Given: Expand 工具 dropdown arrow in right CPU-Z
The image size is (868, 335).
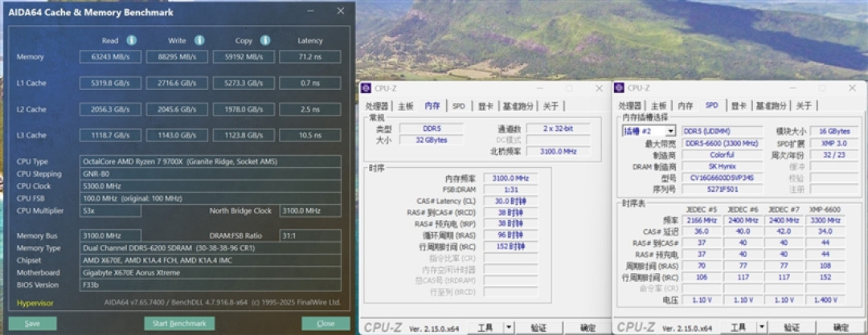Looking at the screenshot, I should [x=761, y=328].
